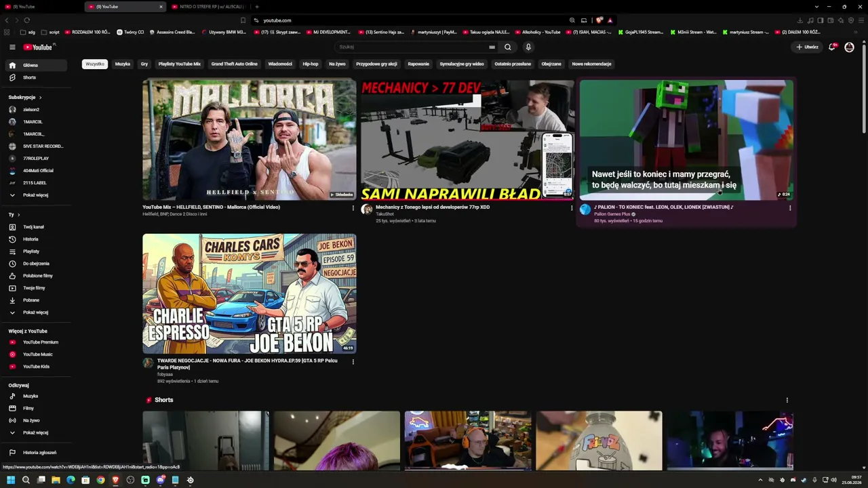Expand Pokaż więcej under Ty section
Screen dimensions: 868x488
[x=37, y=312]
